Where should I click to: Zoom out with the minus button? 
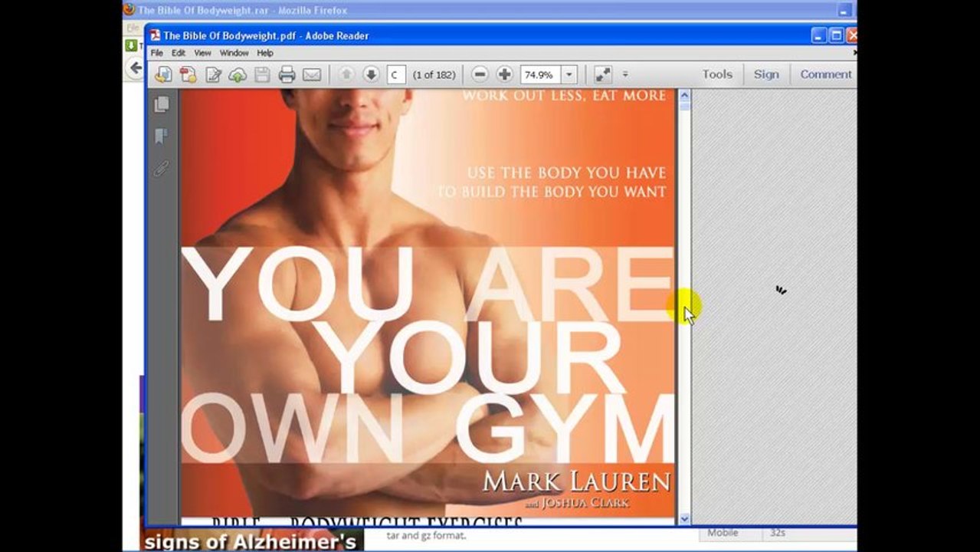click(480, 74)
